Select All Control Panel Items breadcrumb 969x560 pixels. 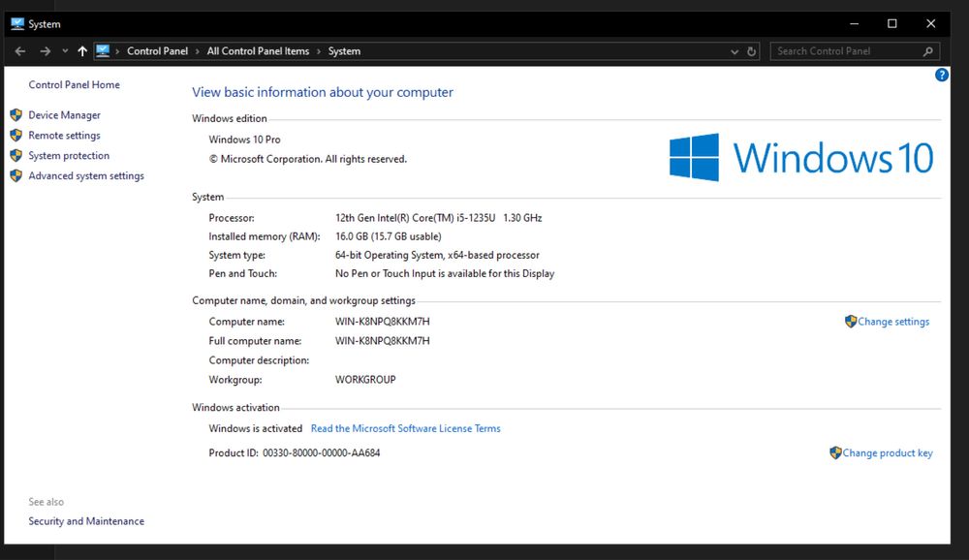pos(258,51)
